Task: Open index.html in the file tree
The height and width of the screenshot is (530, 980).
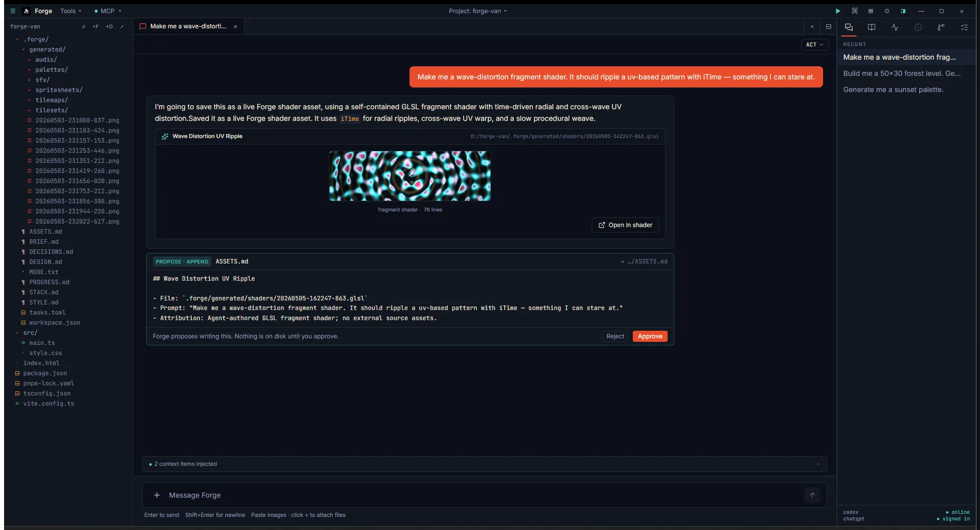Action: [41, 363]
